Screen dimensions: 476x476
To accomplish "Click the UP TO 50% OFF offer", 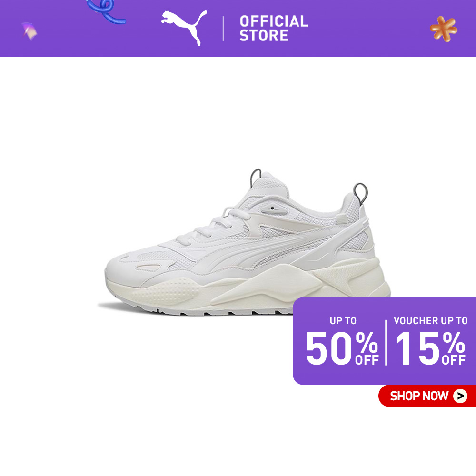I will point(342,341).
